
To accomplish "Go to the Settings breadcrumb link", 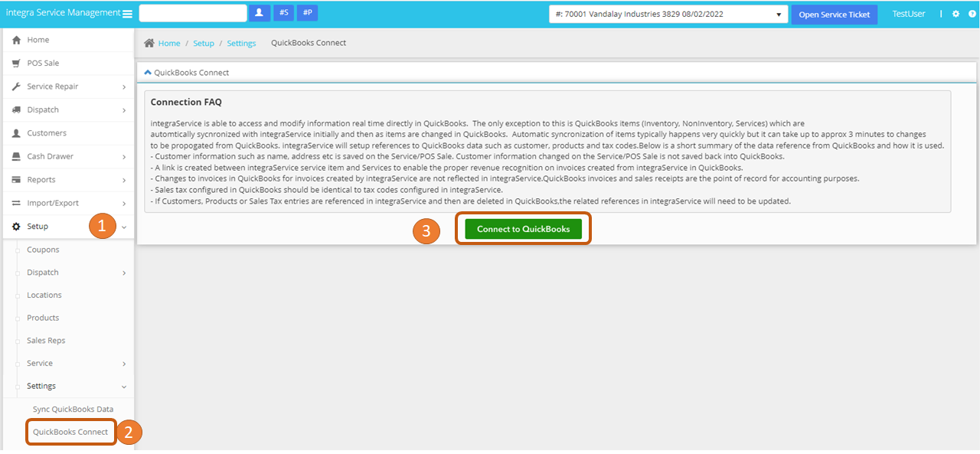I will point(241,44).
